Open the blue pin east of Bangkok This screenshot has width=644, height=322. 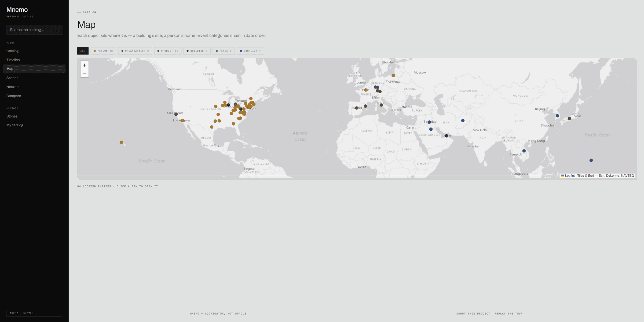tap(524, 151)
